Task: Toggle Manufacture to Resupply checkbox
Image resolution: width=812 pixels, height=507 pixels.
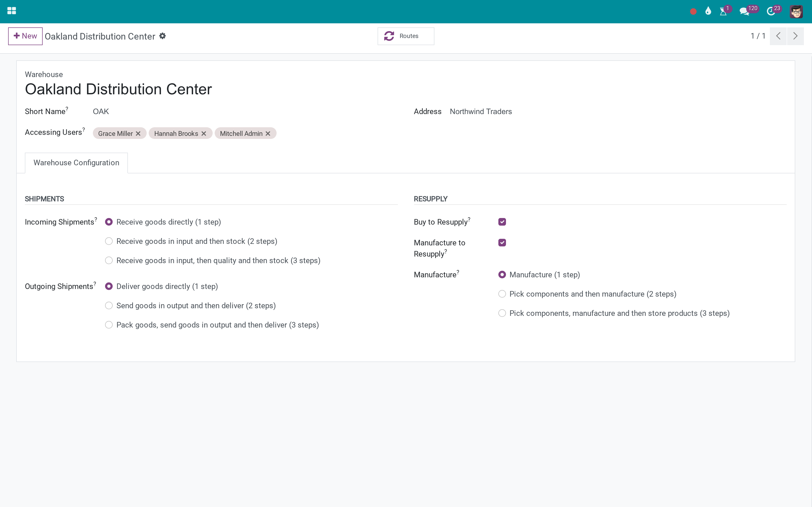Action: coord(502,243)
